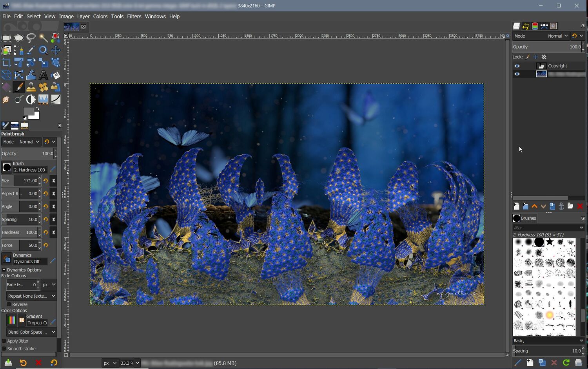
Task: Open the px unit dropdown in status bar
Action: 110,363
